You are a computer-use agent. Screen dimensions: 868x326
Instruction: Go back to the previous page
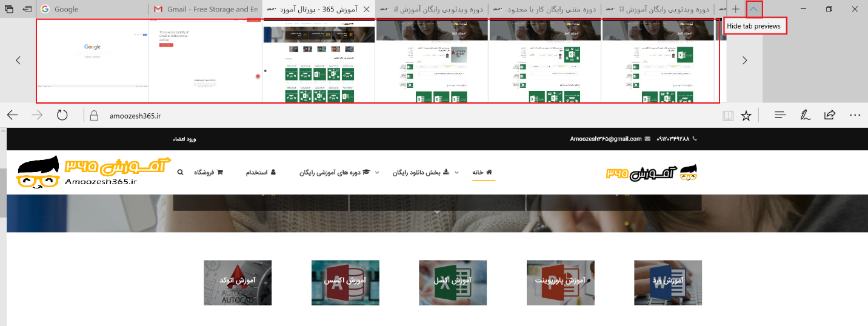tap(13, 115)
